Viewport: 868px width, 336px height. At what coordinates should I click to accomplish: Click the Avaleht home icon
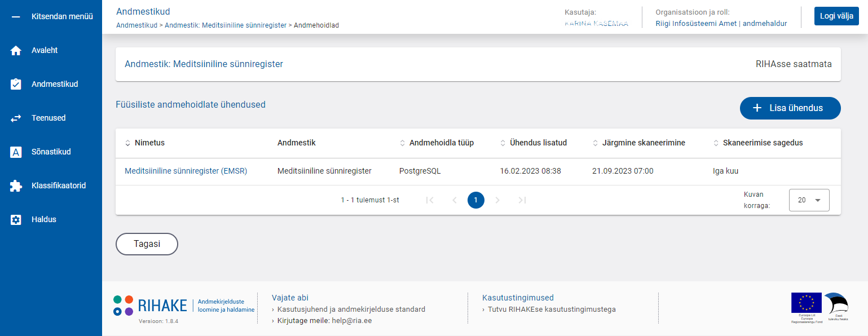coord(16,51)
